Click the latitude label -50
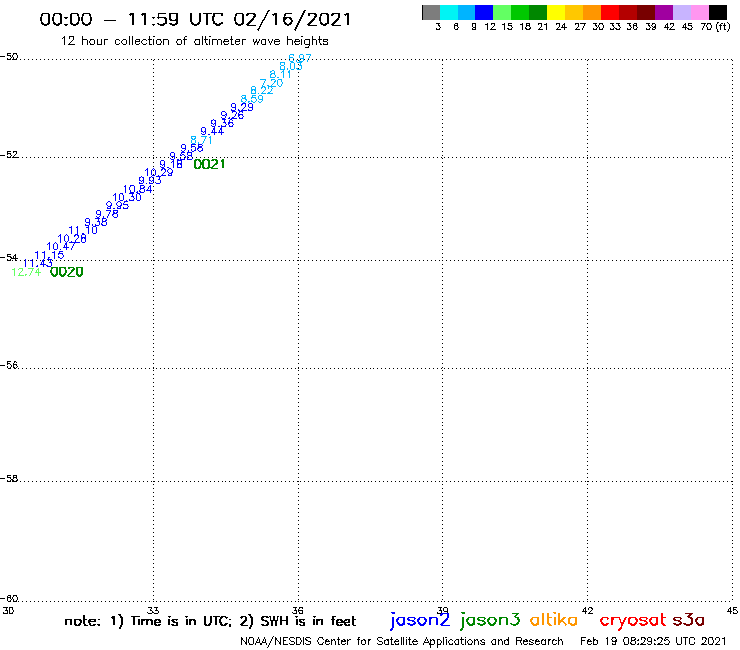This screenshot has height=650, width=740. tap(9, 57)
